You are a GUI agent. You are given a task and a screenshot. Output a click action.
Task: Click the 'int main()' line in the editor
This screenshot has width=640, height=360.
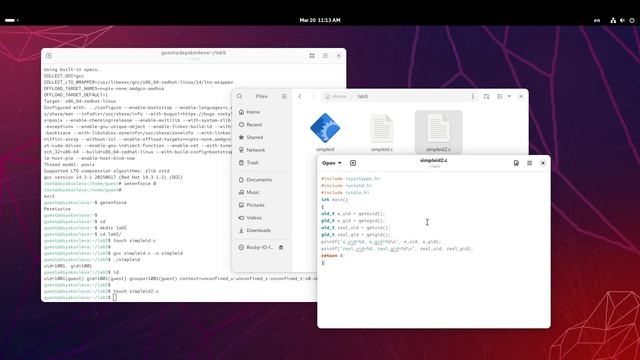click(335, 200)
